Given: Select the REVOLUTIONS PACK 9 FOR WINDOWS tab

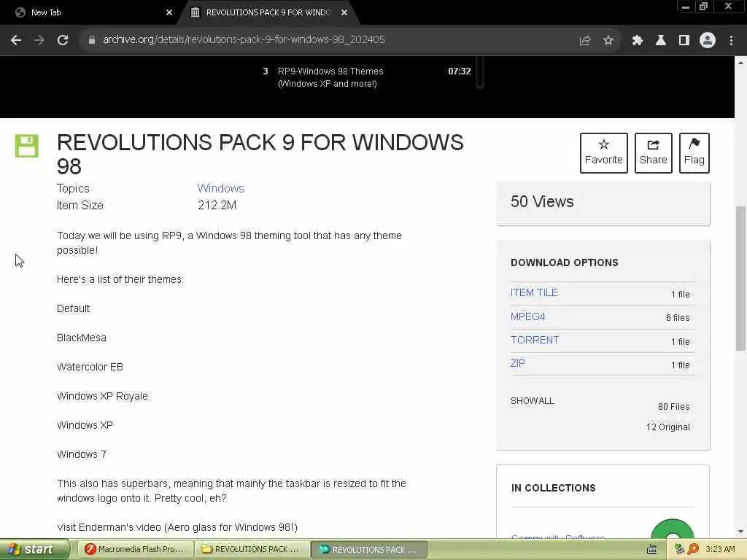Looking at the screenshot, I should [268, 12].
